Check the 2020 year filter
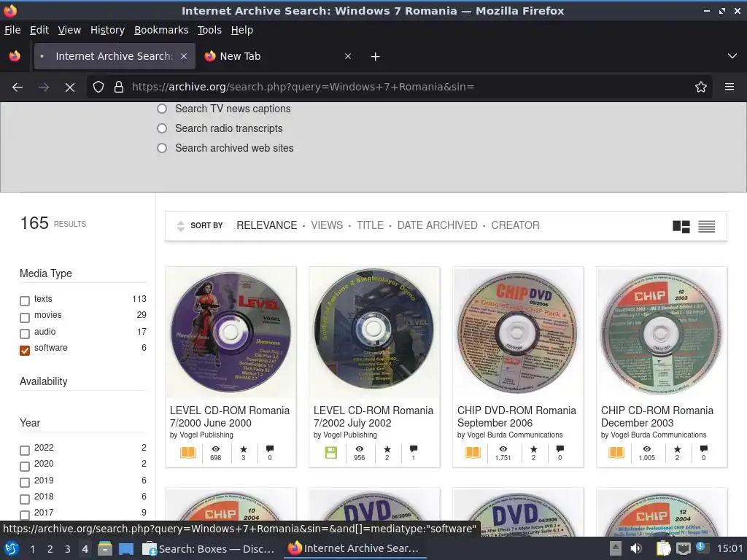 25,466
